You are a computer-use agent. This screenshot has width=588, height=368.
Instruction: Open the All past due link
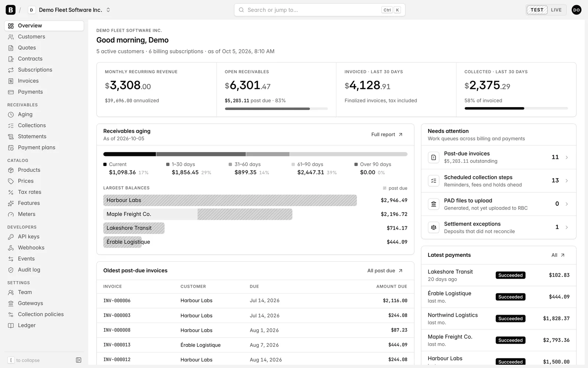[385, 270]
